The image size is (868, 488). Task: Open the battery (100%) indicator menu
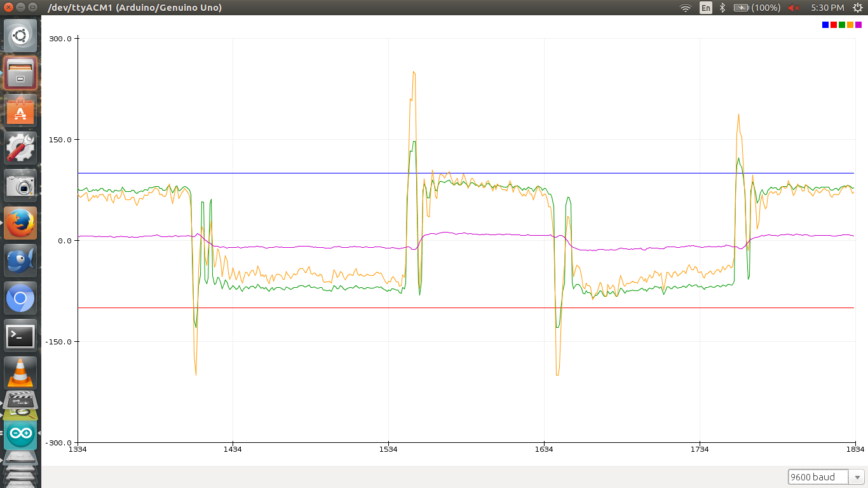pos(757,8)
